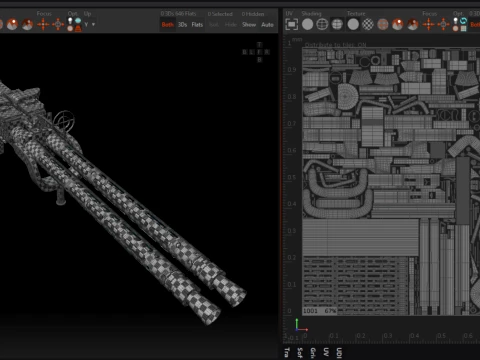Click the 0 3Ds 646 Flats counter
480x360 pixels.
coord(178,14)
